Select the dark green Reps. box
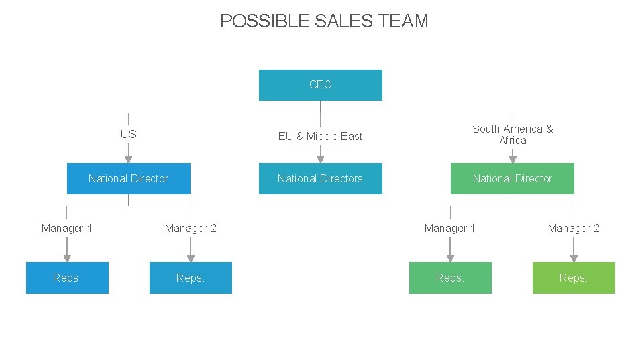The height and width of the screenshot is (362, 644). coord(450,278)
